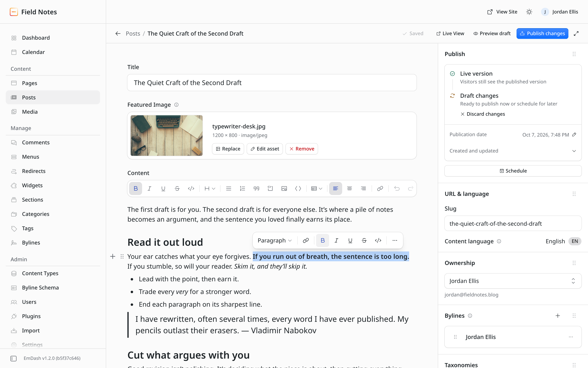The image size is (588, 368).
Task: Toggle bold in the floating selection toolbar
Action: pos(322,240)
